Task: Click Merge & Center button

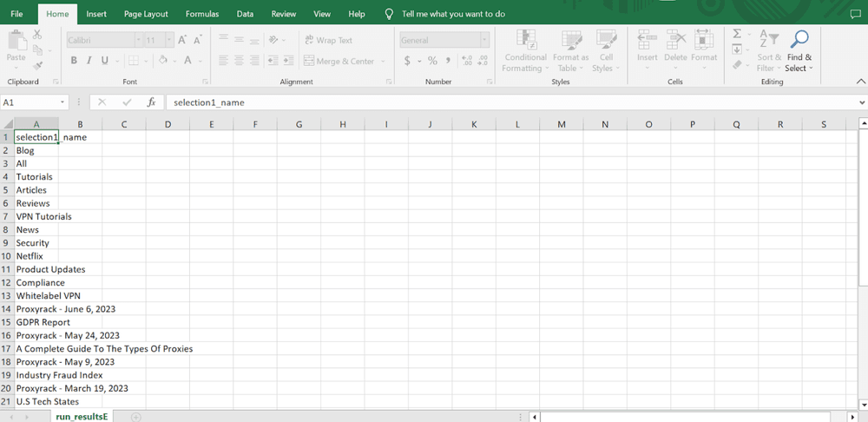Action: coord(339,61)
